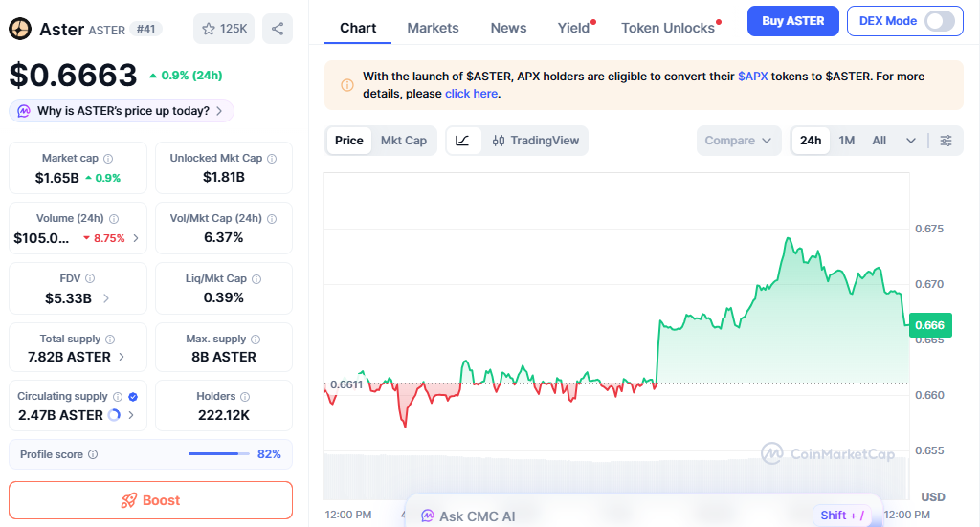The height and width of the screenshot is (527, 980).
Task: Open Total supply info icon
Action: [110, 339]
